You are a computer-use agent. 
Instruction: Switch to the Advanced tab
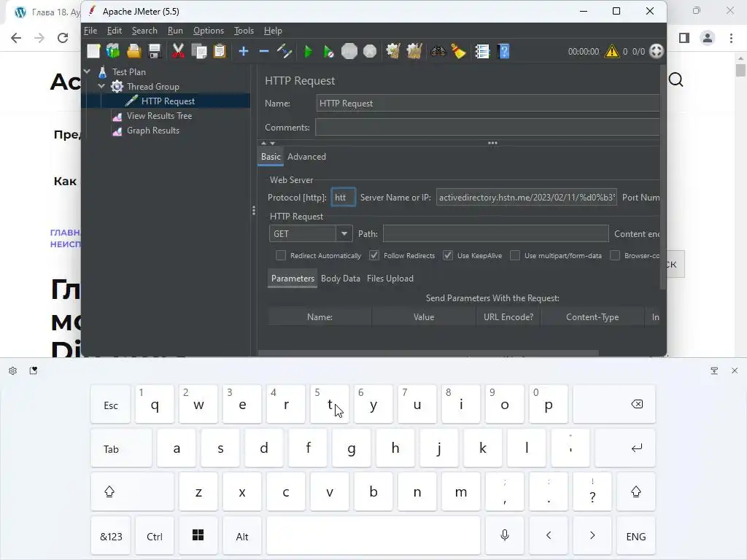(306, 157)
